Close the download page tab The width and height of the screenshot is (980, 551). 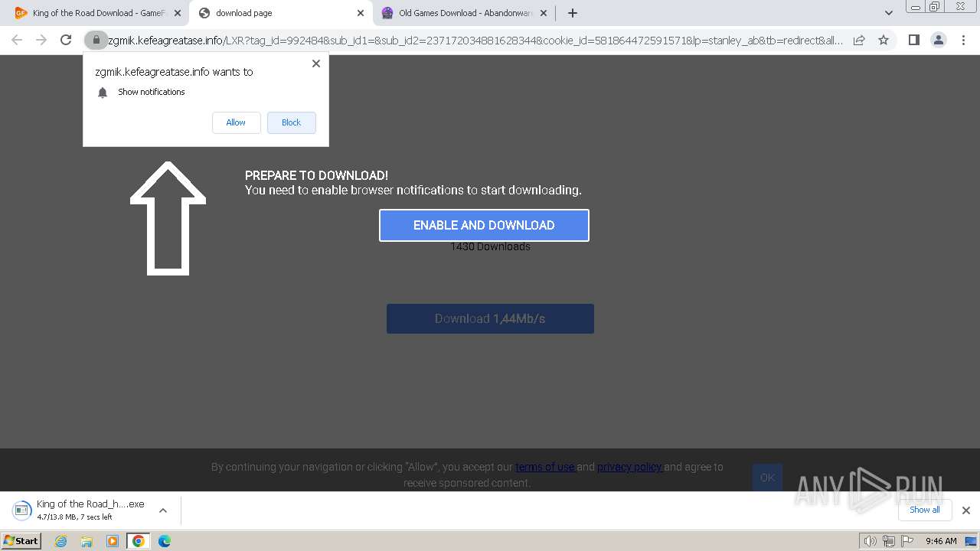pos(361,13)
